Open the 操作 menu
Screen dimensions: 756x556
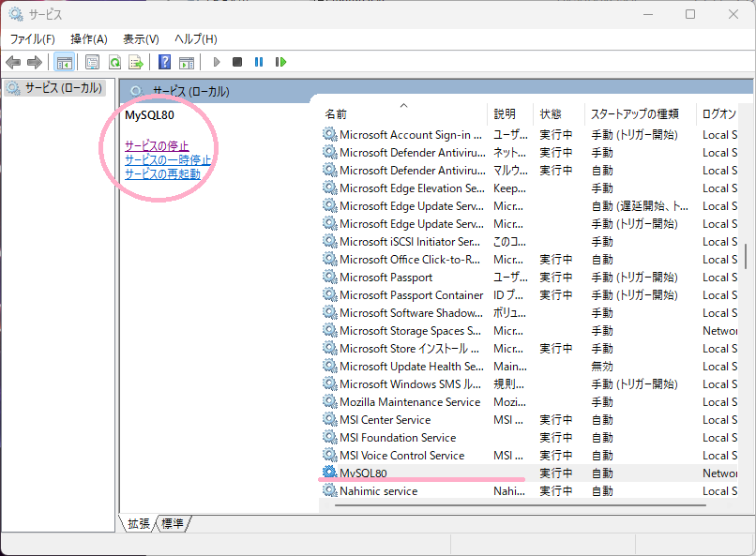click(x=89, y=38)
